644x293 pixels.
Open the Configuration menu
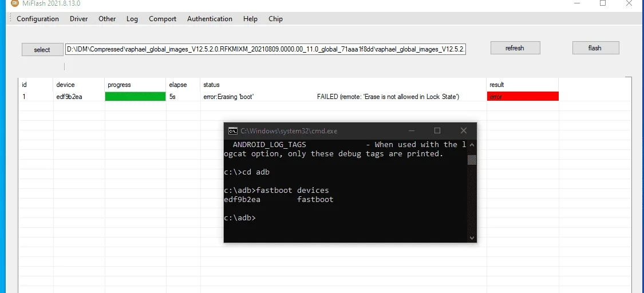click(x=38, y=19)
